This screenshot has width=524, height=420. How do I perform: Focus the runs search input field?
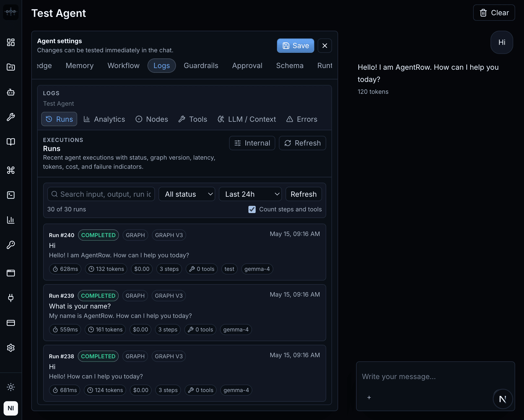tap(101, 194)
